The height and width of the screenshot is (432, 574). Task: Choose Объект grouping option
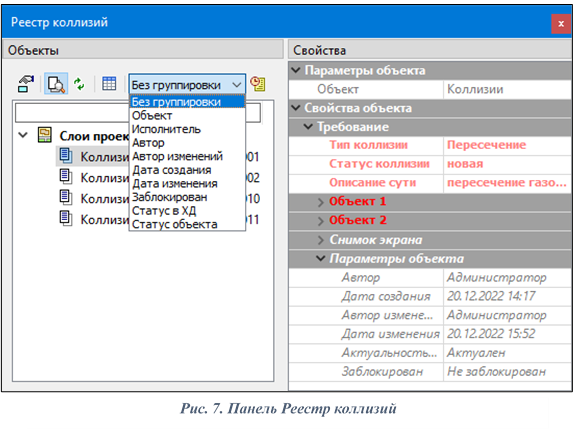tap(187, 115)
